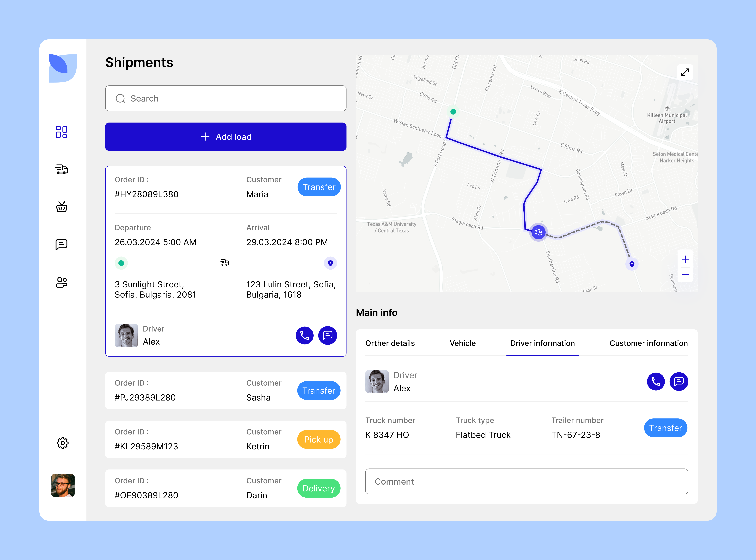Open the dashboard grid icon in sidebar
The width and height of the screenshot is (756, 560).
(x=61, y=132)
